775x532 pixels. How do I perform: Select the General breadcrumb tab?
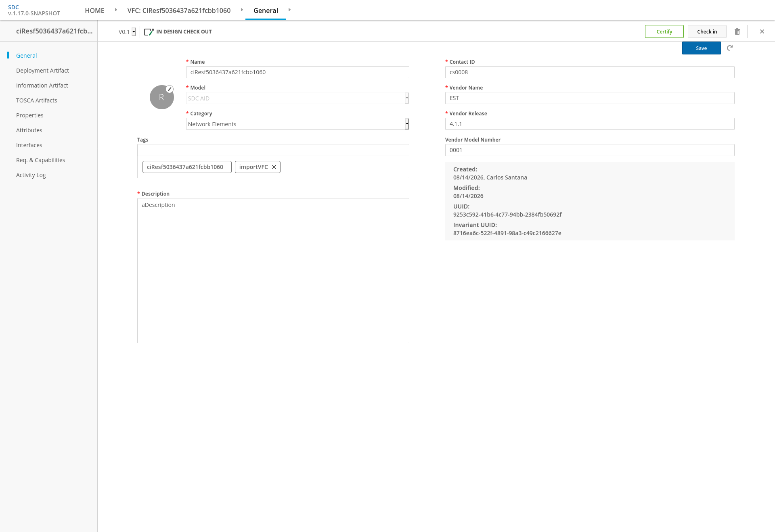266,10
